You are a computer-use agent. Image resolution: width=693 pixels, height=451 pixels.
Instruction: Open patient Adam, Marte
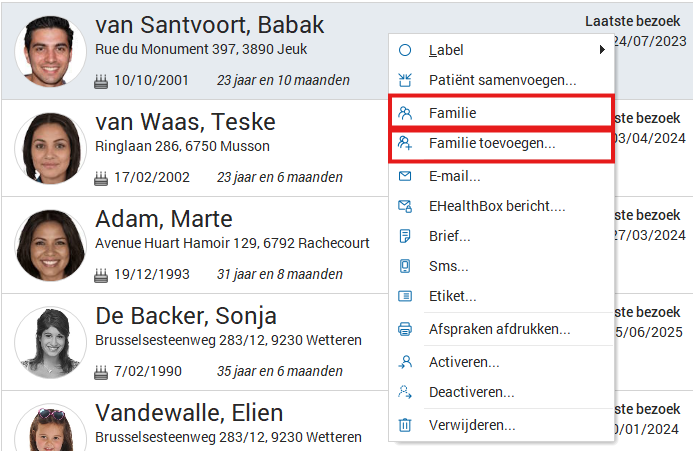coord(164,219)
